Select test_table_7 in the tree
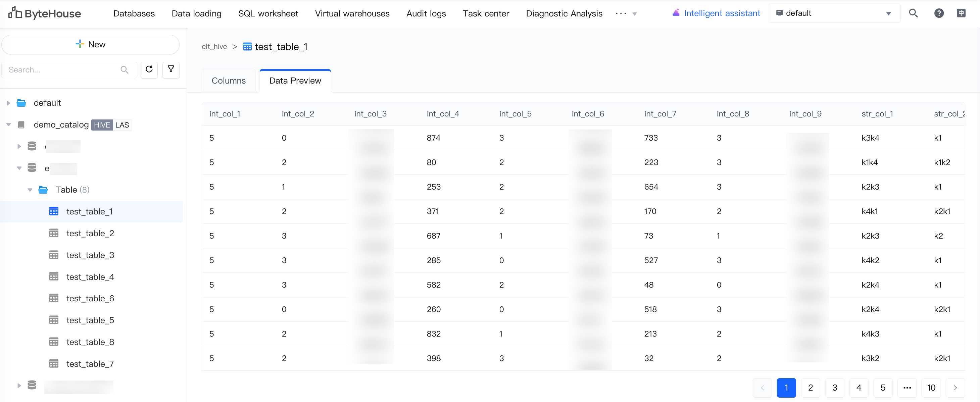Image resolution: width=980 pixels, height=402 pixels. (x=90, y=364)
